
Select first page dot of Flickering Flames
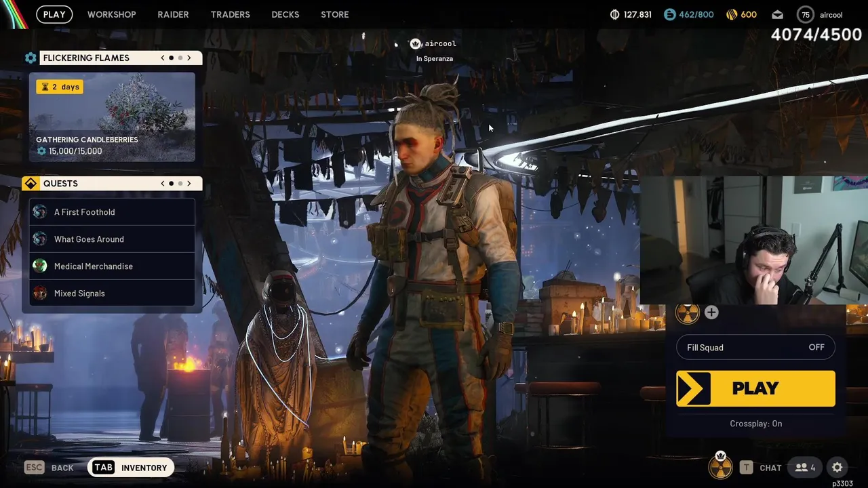tap(172, 58)
